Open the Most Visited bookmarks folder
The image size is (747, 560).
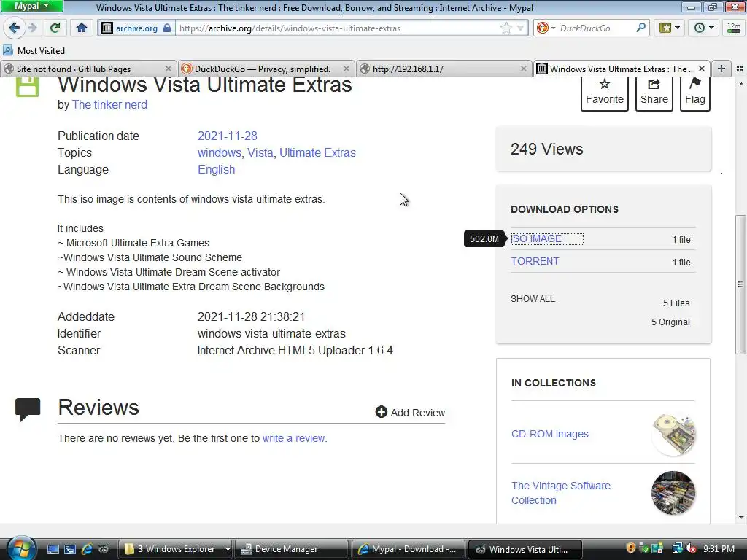[34, 50]
